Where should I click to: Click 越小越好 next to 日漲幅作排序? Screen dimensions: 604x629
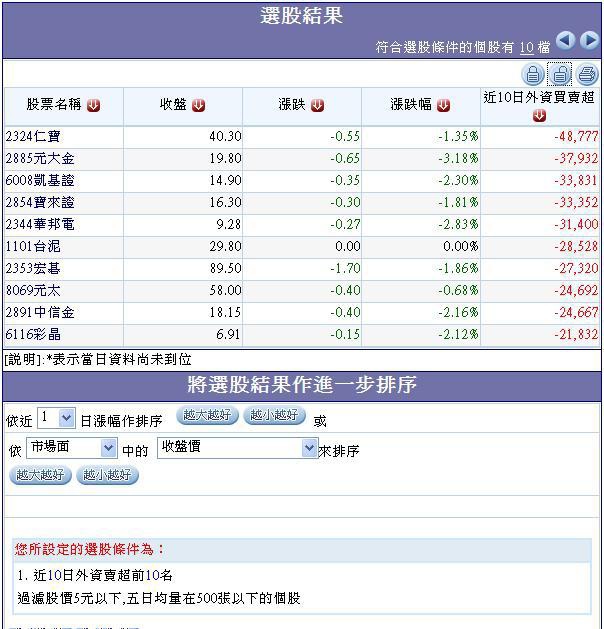pyautogui.click(x=274, y=415)
